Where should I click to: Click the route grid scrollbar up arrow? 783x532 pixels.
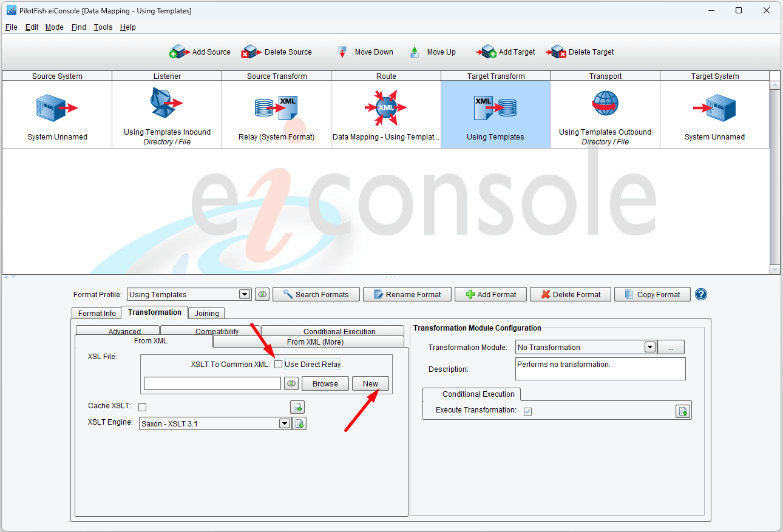point(775,86)
